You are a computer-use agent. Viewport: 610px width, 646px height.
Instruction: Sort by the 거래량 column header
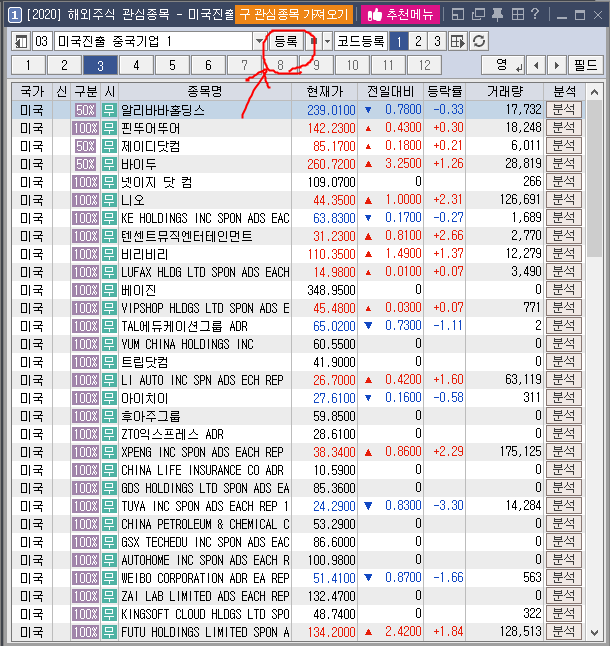[x=505, y=91]
